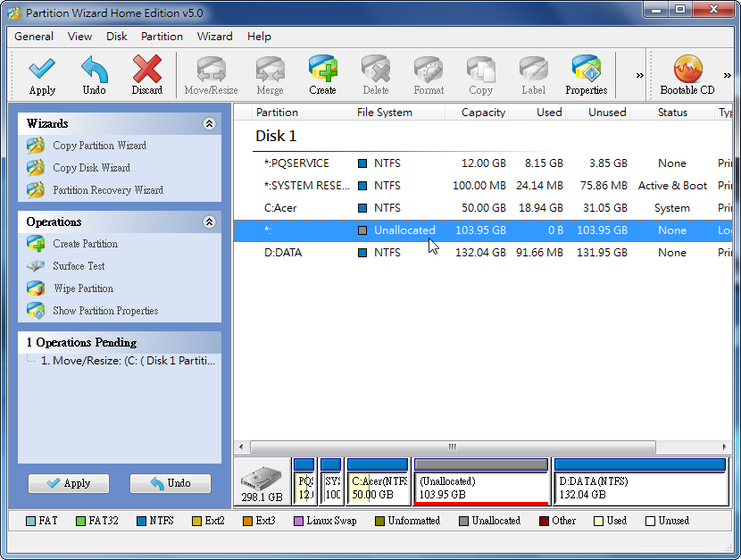Click the Linux Swap legend color swatch
741x560 pixels.
tap(298, 522)
